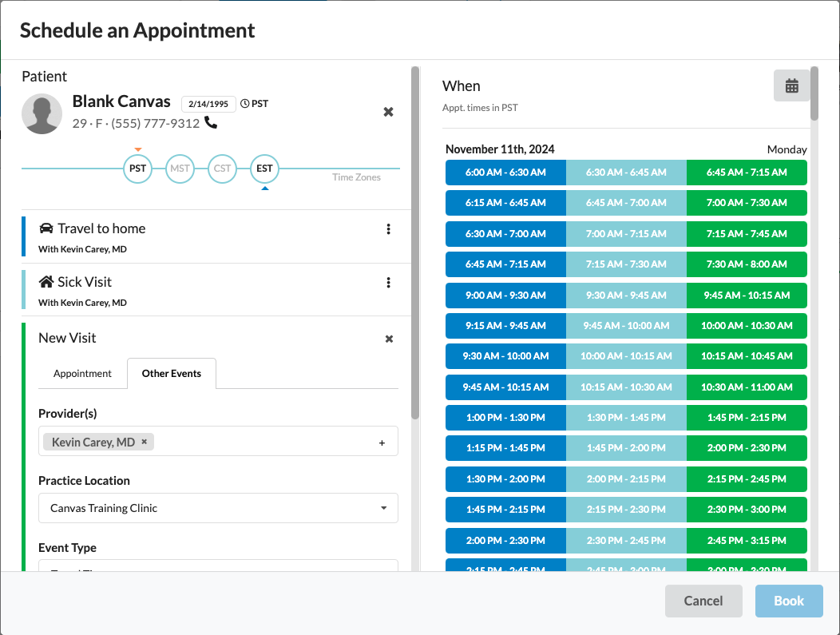
Task: Open the Event Type dropdown
Action: tap(218, 566)
